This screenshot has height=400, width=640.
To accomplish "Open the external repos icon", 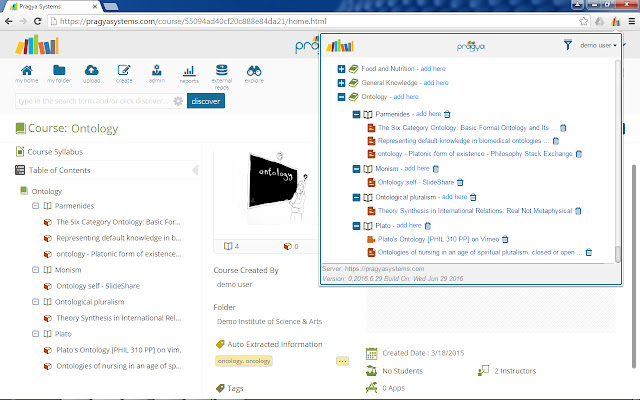I will pyautogui.click(x=222, y=70).
